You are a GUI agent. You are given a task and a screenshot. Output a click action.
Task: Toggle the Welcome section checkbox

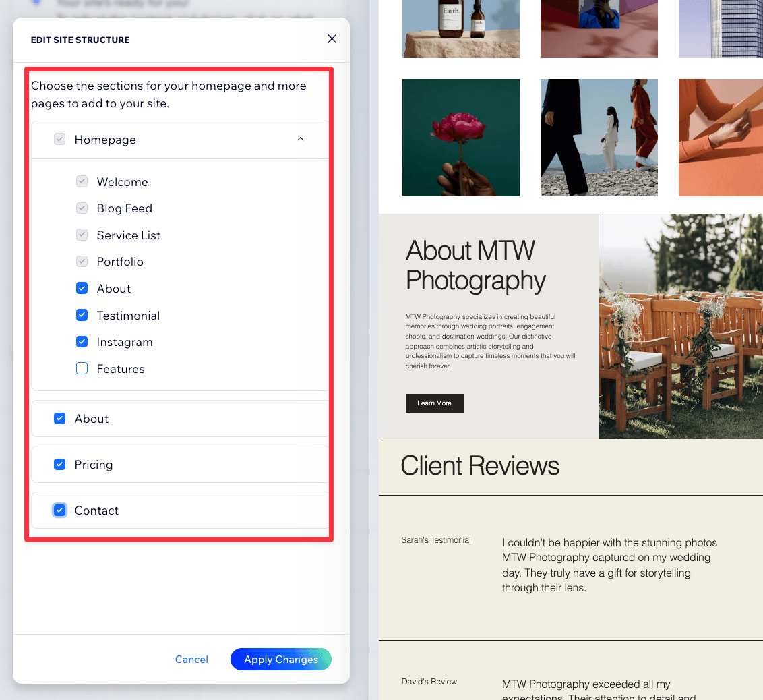click(x=82, y=181)
